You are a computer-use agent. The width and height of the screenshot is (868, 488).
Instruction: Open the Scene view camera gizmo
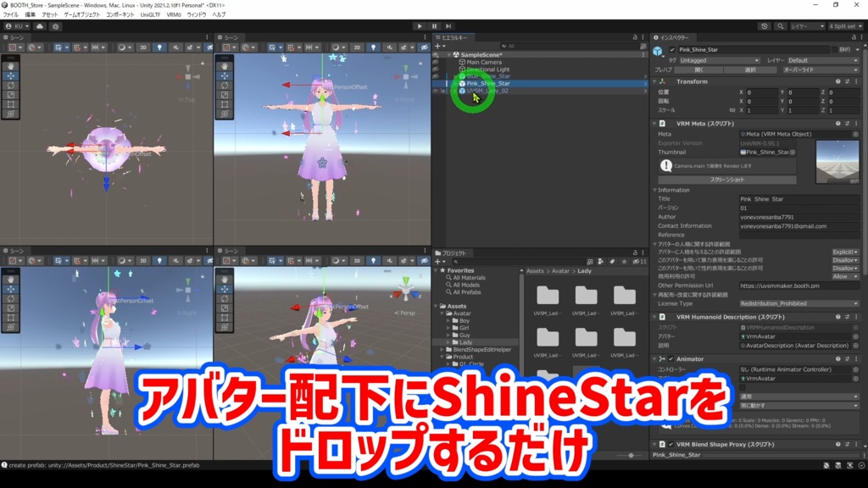[188, 77]
